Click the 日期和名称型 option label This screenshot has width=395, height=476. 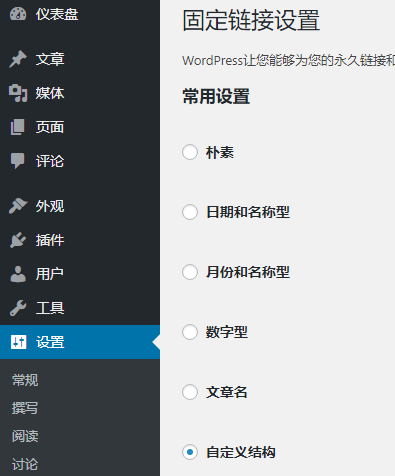[248, 212]
